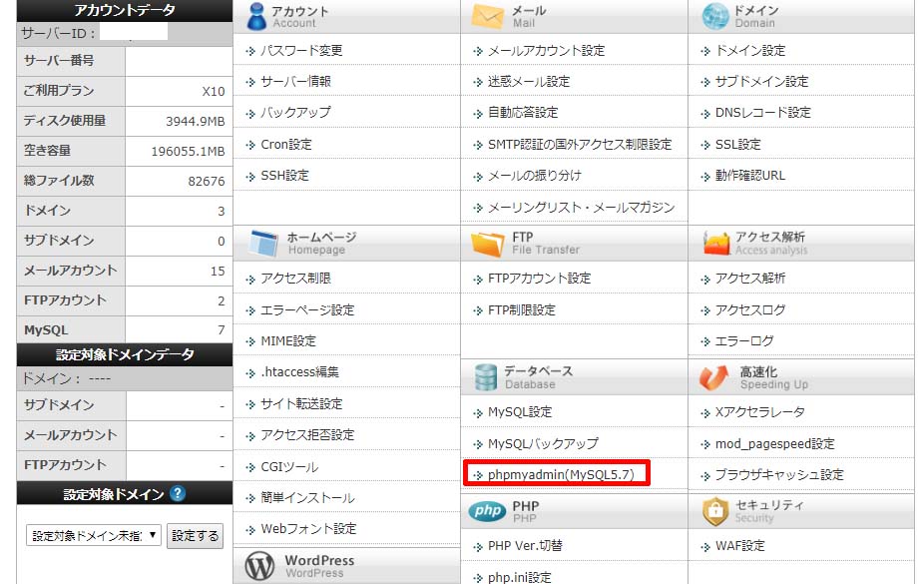Open WAF設定 under Security

pyautogui.click(x=739, y=546)
